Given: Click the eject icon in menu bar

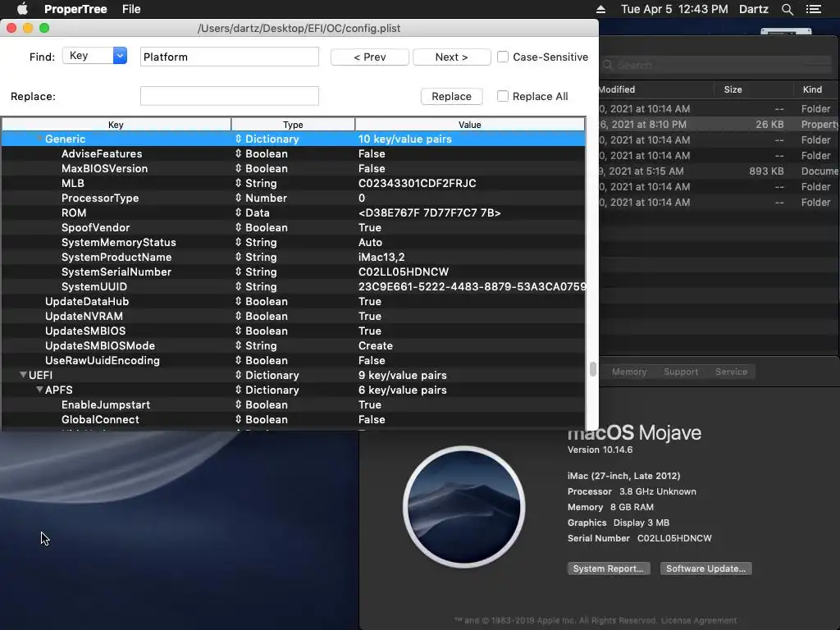Looking at the screenshot, I should click(600, 9).
